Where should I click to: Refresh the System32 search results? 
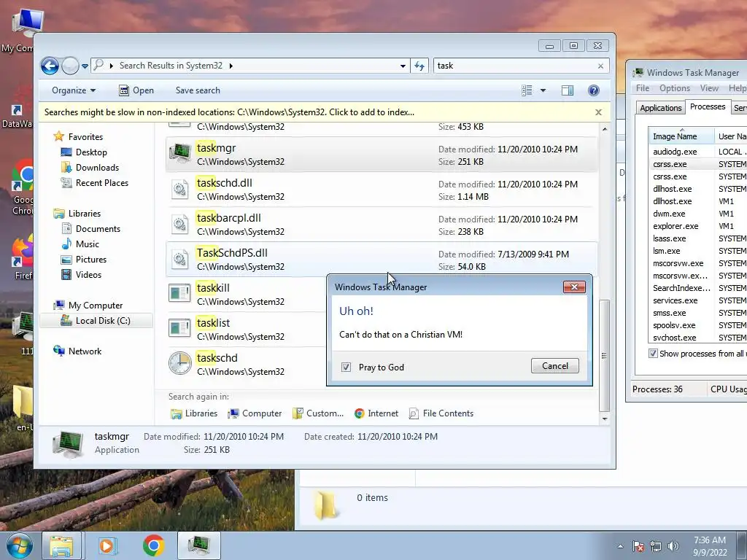point(419,66)
